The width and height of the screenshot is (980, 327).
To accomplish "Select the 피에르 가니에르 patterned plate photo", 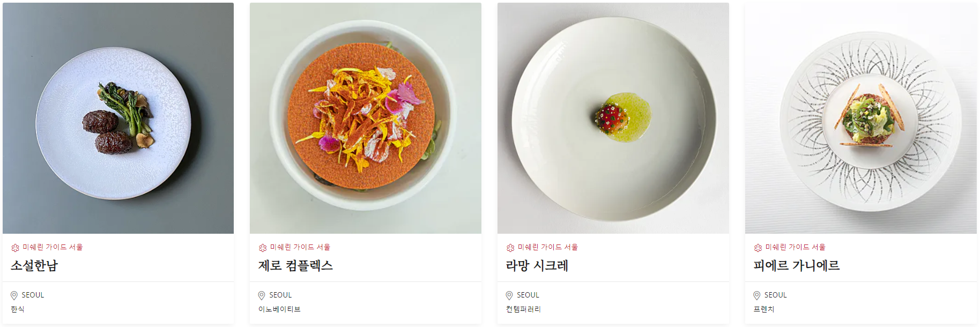I will [861, 118].
